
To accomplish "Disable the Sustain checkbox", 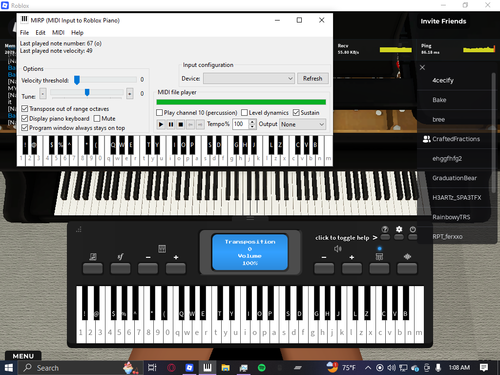I will coord(296,113).
